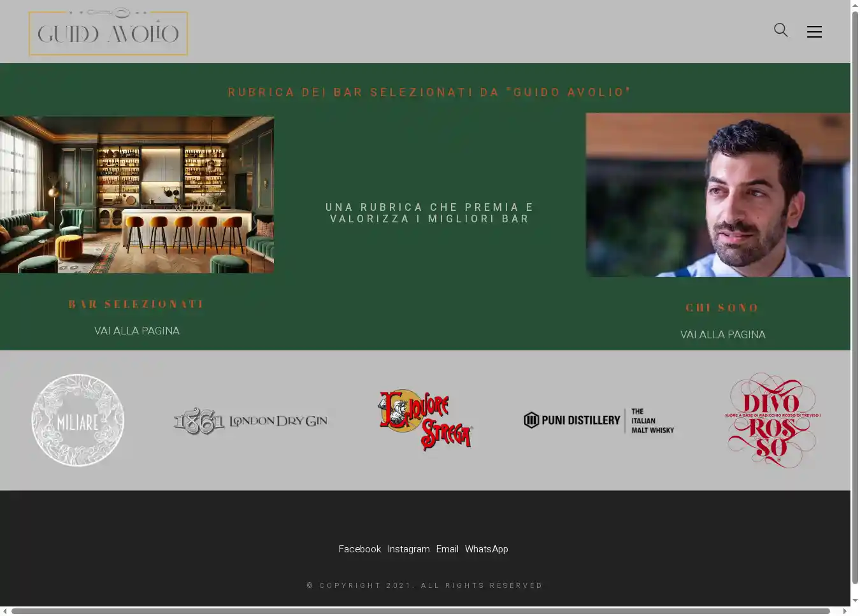Click the Bar Selezionati heading
Screen dimensions: 860x616
(137, 304)
